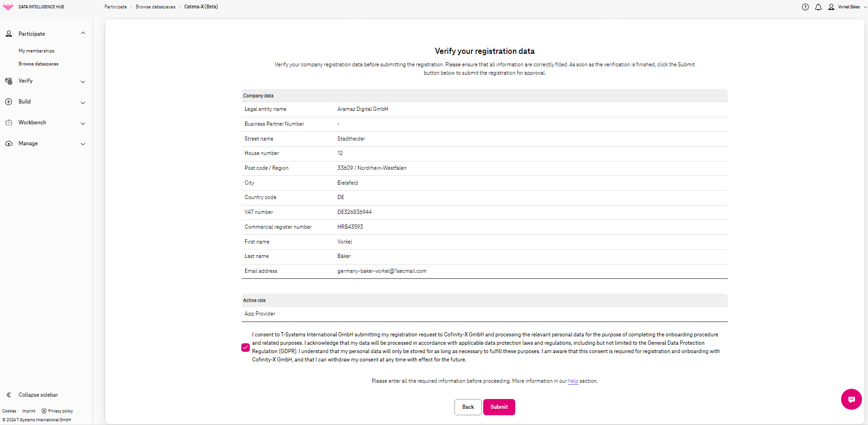Click the city value Bielefeld

[348, 183]
